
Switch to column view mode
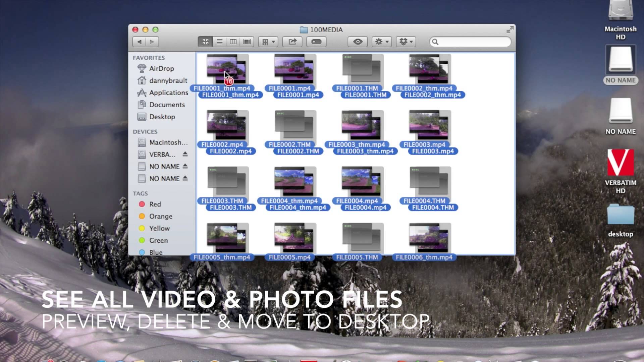coord(233,42)
